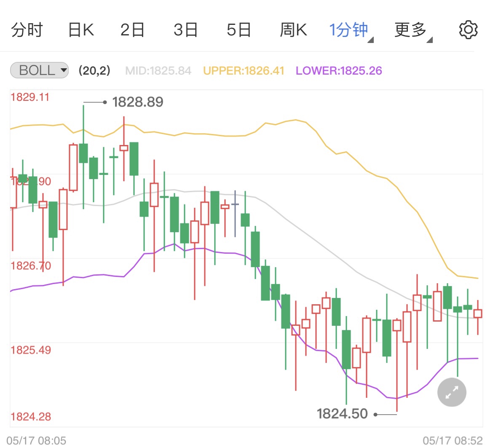This screenshot has width=493, height=448.
Task: Switch to the 分时 tab
Action: 27,30
